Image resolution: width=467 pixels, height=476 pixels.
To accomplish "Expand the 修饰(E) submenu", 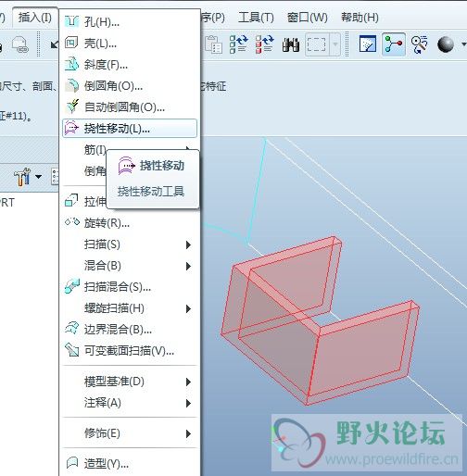I will pyautogui.click(x=130, y=433).
